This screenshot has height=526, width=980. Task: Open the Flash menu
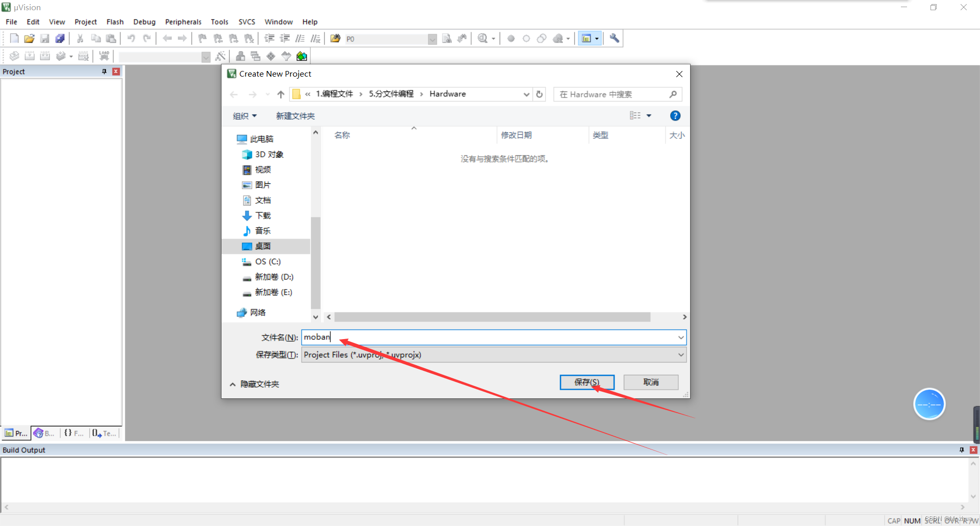pyautogui.click(x=115, y=22)
